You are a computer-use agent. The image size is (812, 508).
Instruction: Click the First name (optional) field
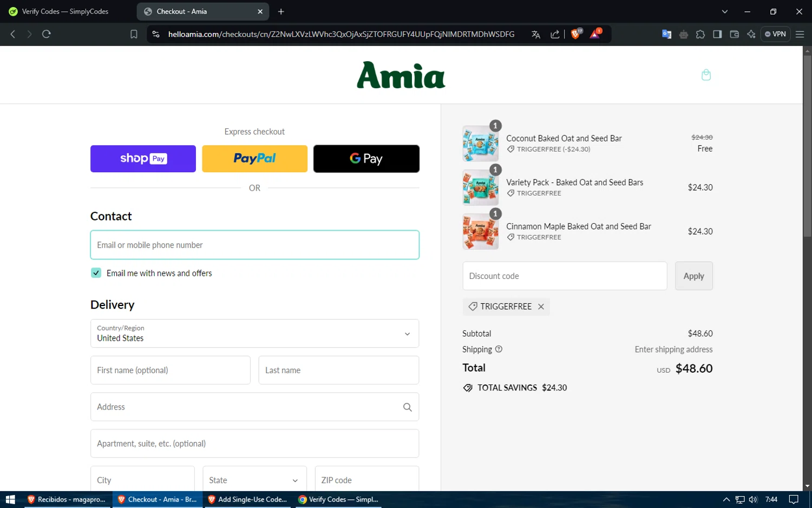click(x=171, y=370)
